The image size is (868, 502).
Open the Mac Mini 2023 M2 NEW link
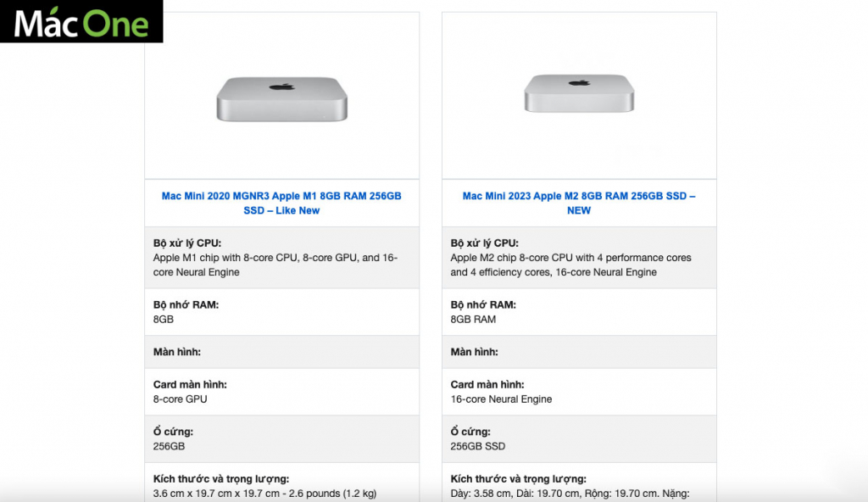click(x=578, y=203)
